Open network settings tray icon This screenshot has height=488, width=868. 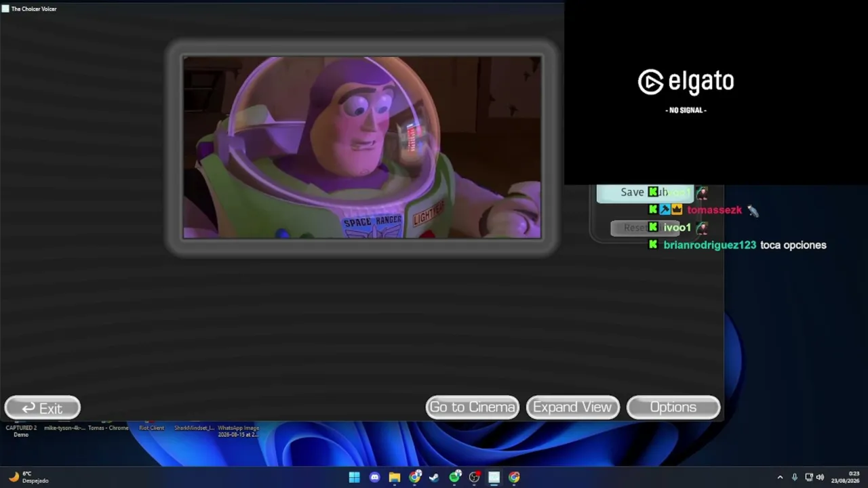click(x=808, y=477)
